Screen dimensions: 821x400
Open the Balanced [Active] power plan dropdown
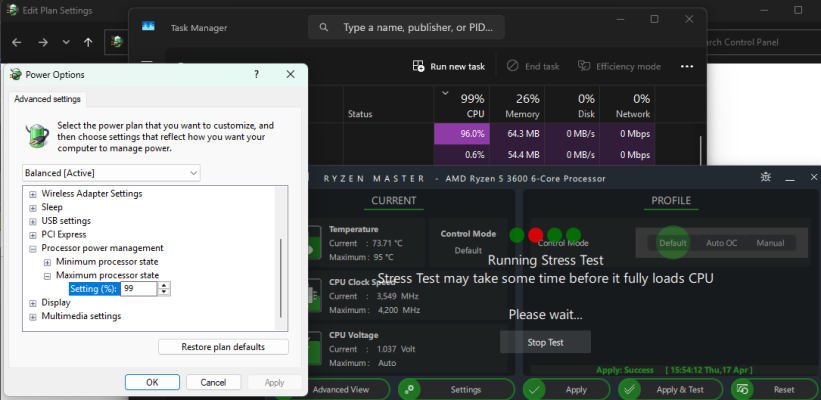(112, 173)
